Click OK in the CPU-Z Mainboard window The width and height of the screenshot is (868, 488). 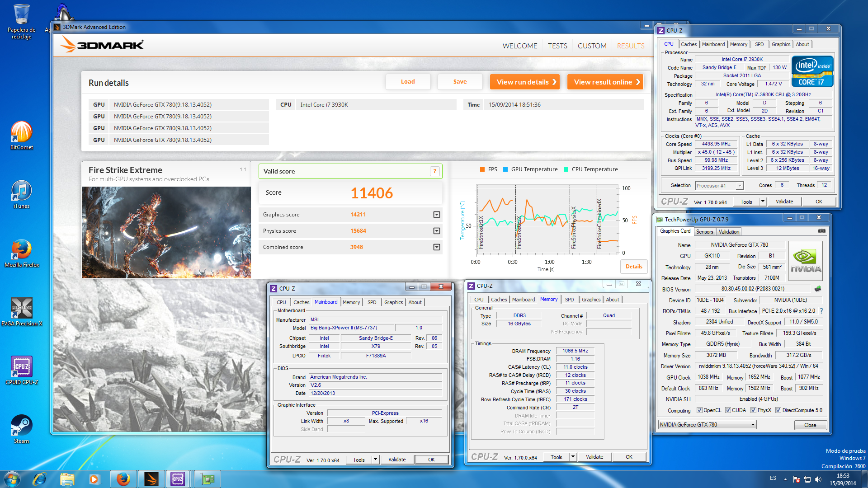431,460
